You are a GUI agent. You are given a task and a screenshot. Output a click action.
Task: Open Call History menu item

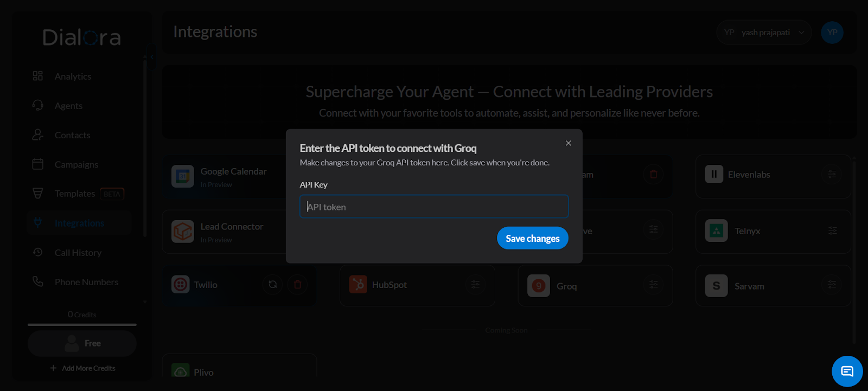tap(79, 253)
